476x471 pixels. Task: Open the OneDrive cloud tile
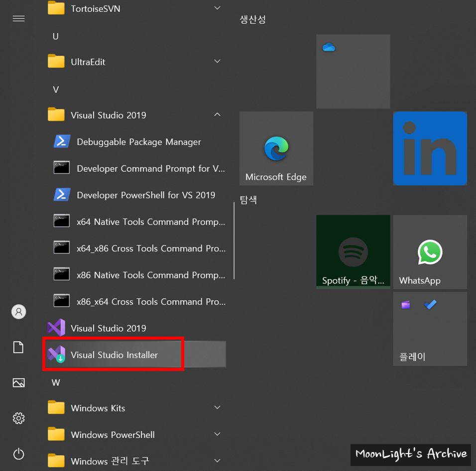tap(353, 71)
